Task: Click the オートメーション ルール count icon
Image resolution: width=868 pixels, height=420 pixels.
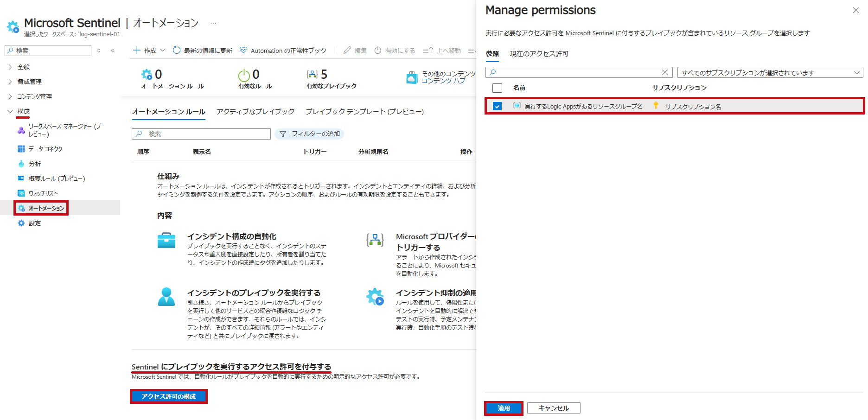Action: (x=147, y=74)
